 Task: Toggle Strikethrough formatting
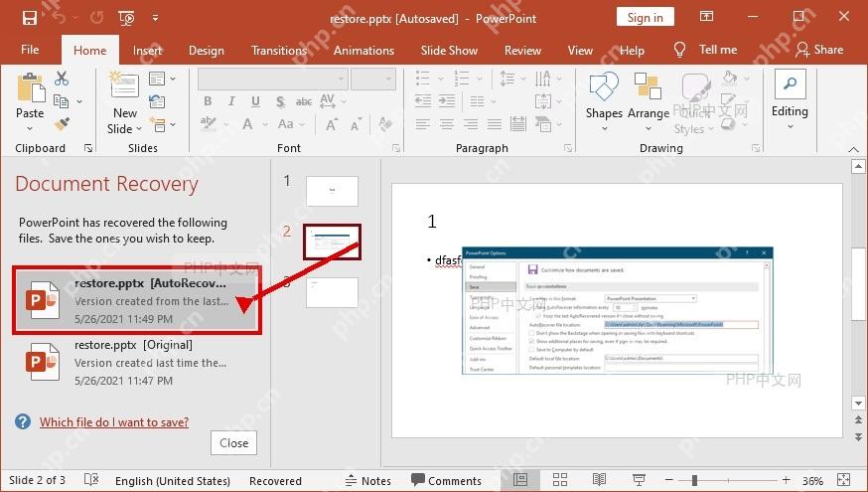(x=303, y=101)
